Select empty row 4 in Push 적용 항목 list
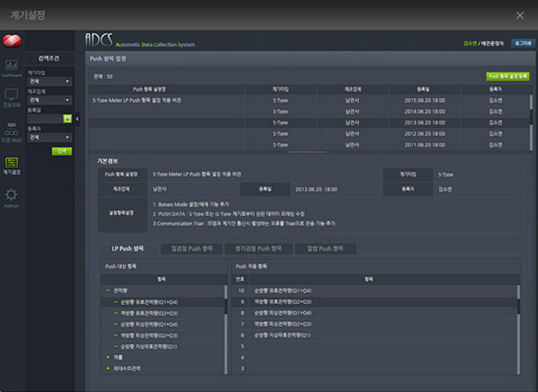 tap(374, 357)
